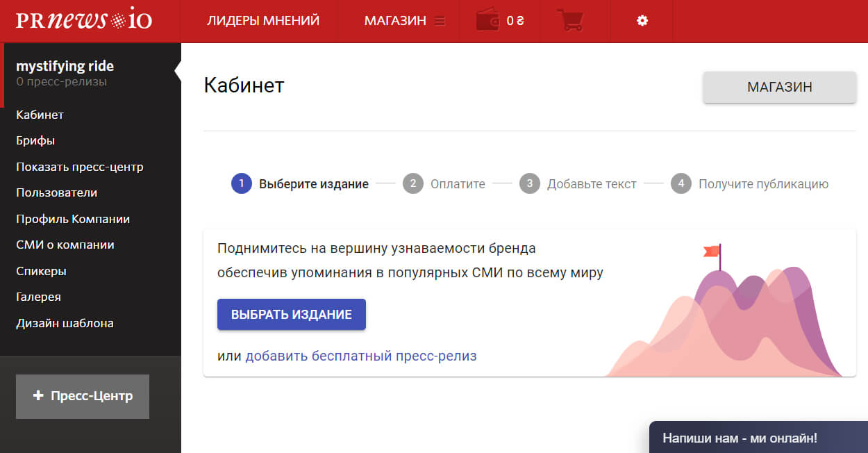Open СМИ о компании sidebar item

coord(65,245)
